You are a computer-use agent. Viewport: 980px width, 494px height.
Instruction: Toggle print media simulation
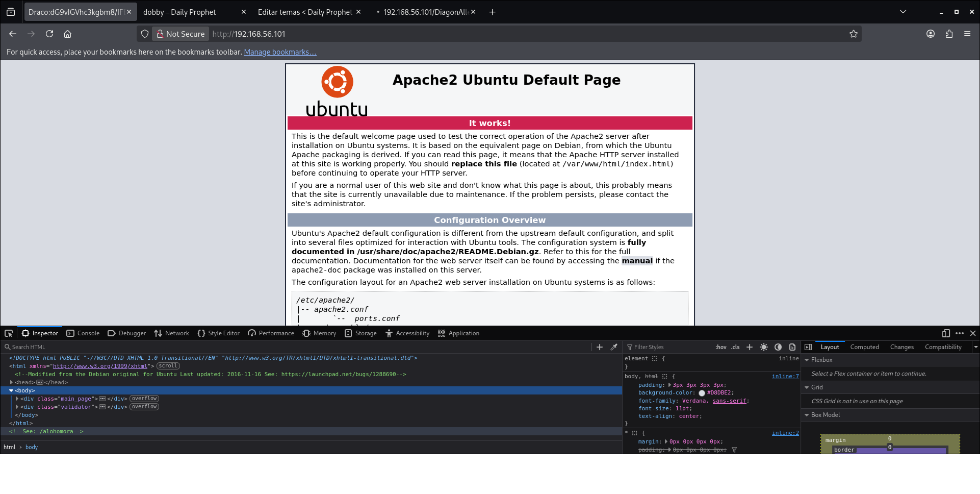coord(792,347)
